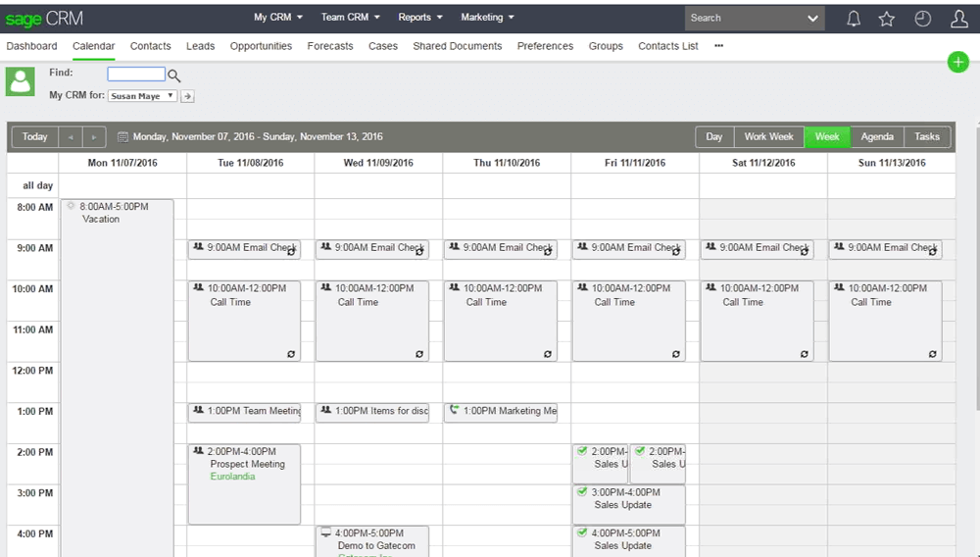Jump to Today in the calendar

pyautogui.click(x=35, y=137)
